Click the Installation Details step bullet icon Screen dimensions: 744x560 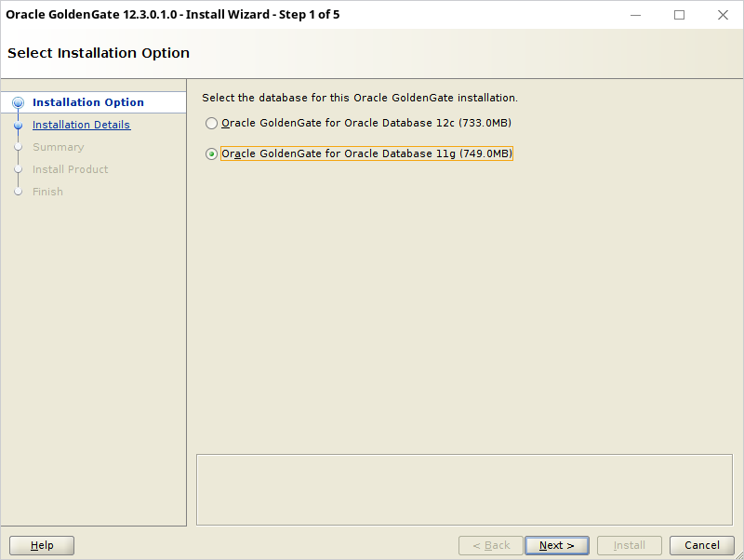(18, 126)
